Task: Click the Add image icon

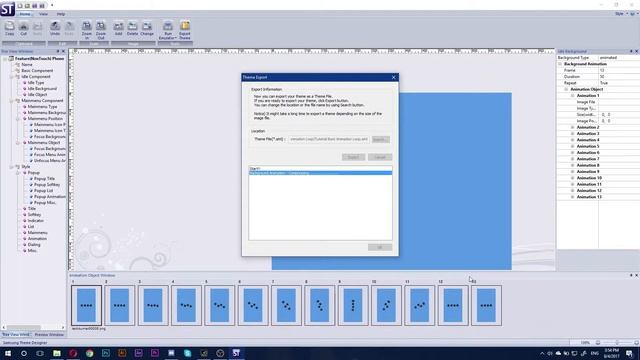Action: tap(118, 29)
